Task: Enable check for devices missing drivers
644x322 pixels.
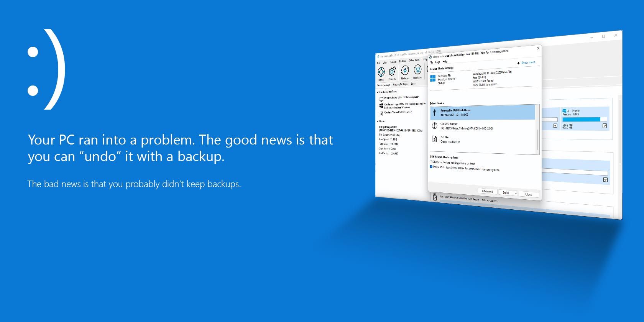Action: [431, 162]
